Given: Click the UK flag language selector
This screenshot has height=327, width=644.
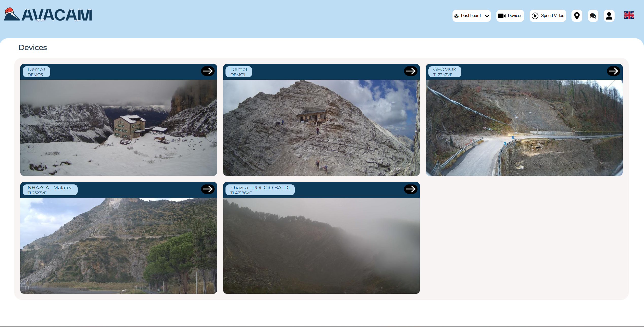Looking at the screenshot, I should 629,15.
